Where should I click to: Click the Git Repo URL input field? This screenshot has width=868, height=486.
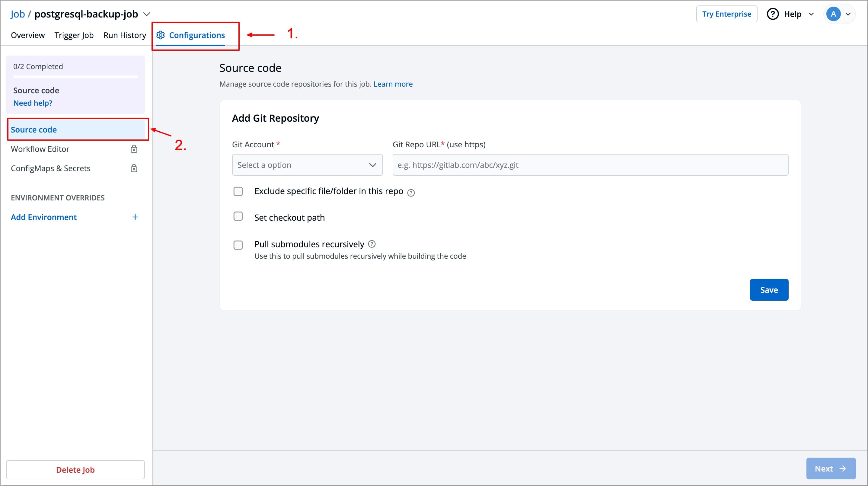coord(590,165)
